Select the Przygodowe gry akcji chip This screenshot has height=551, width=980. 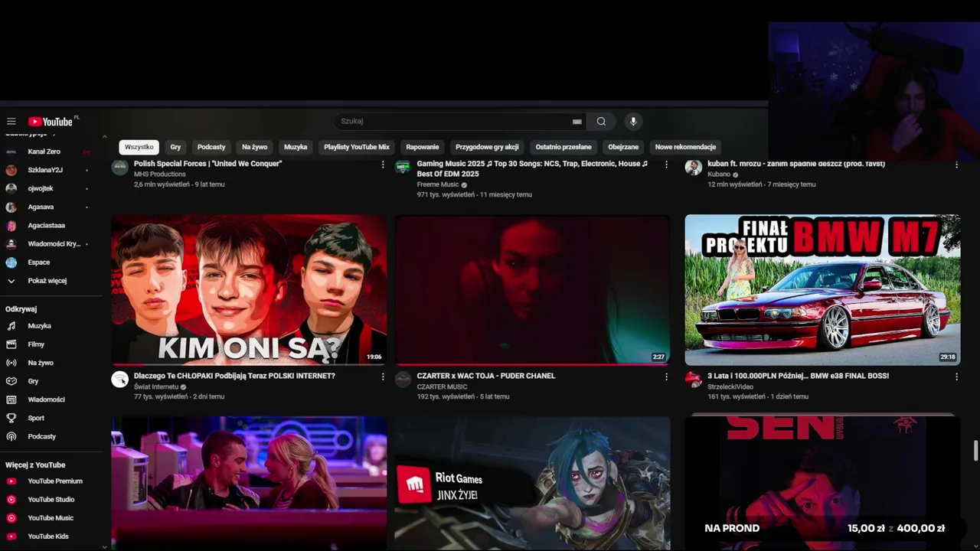487,147
